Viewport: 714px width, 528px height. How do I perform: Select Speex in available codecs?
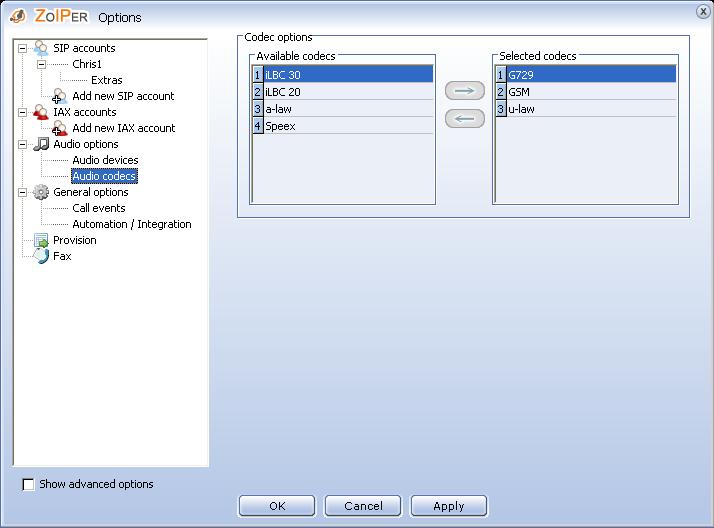342,126
